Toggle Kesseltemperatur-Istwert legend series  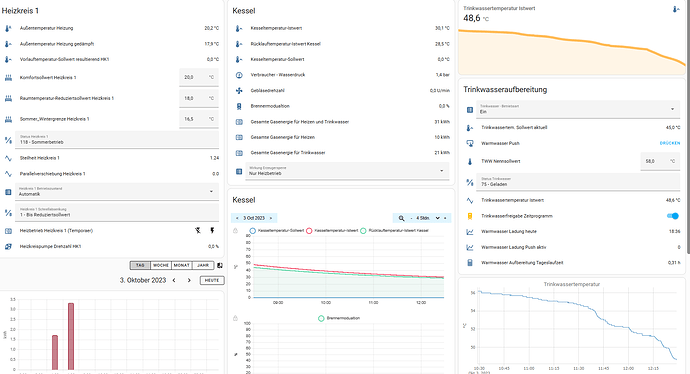coord(332,231)
